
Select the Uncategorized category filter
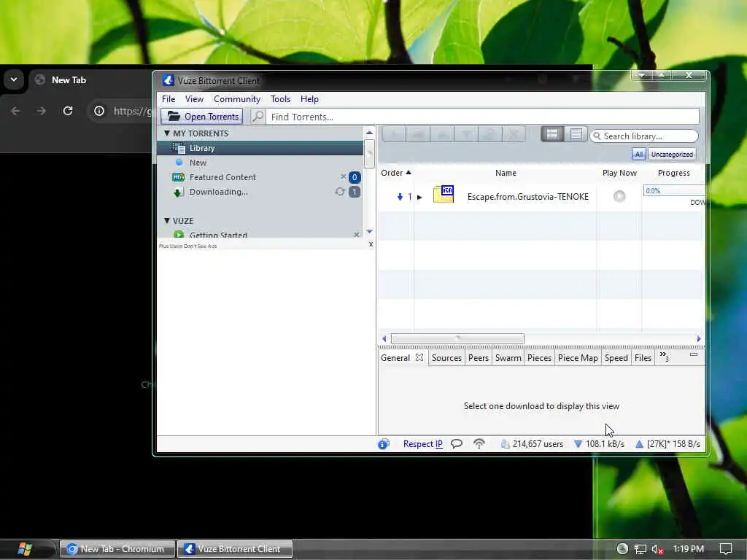pos(672,155)
